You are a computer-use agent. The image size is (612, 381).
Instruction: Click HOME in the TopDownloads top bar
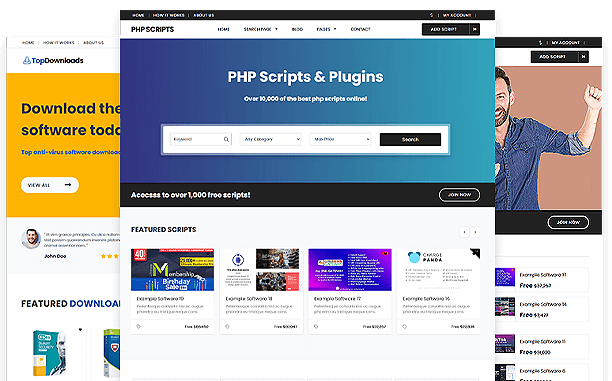[x=28, y=43]
